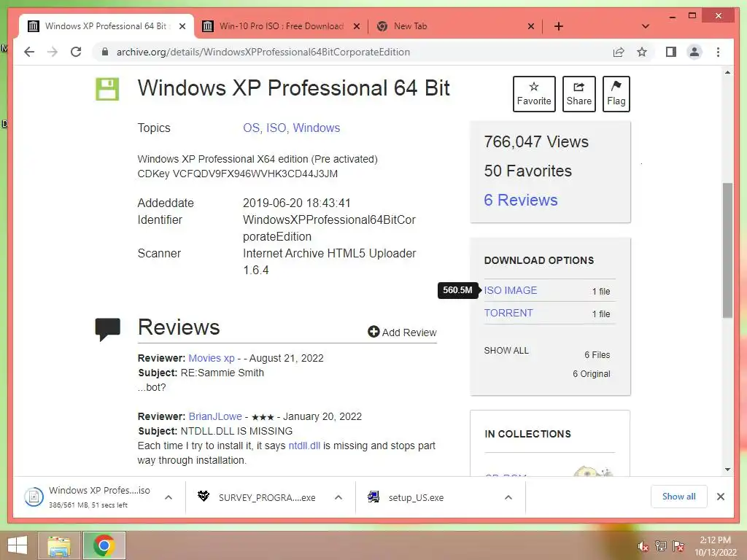Open reviewer BrianJLowe profile
Viewport: 747px width, 560px height.
(215, 416)
